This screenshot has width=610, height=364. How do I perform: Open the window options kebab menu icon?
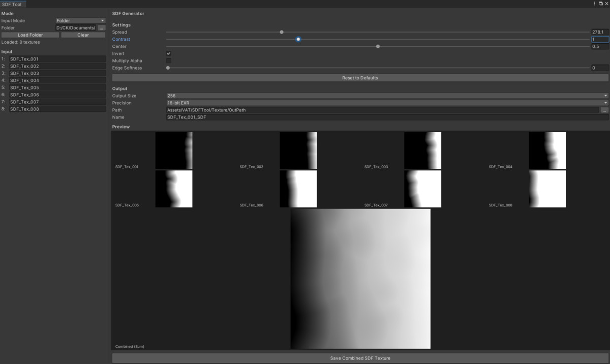pos(594,4)
